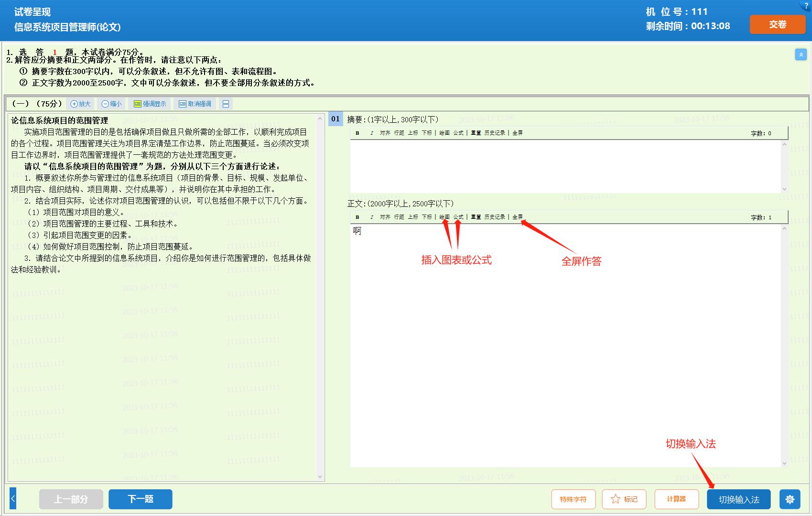The width and height of the screenshot is (812, 516).
Task: Click the 摘要:(1字以上,300字以下) label
Action: click(393, 119)
